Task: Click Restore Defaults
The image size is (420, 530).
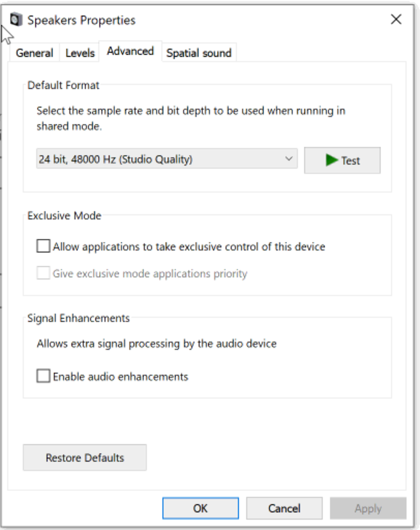Action: click(85, 458)
